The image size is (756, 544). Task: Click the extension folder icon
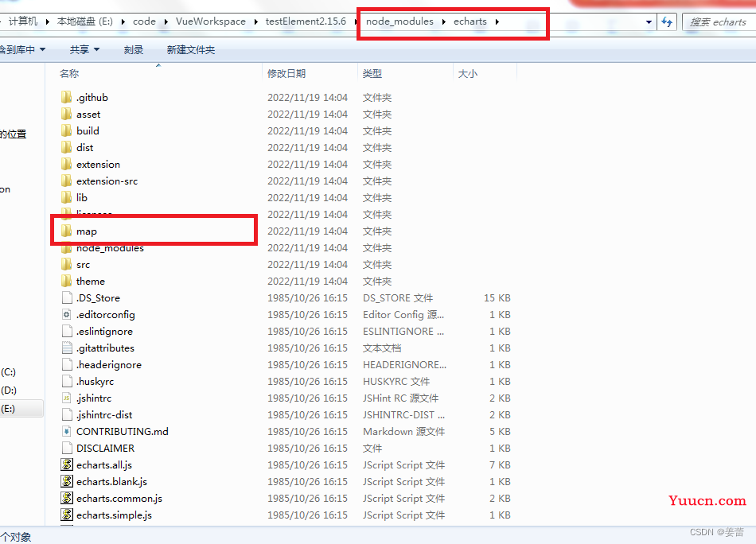tap(67, 165)
